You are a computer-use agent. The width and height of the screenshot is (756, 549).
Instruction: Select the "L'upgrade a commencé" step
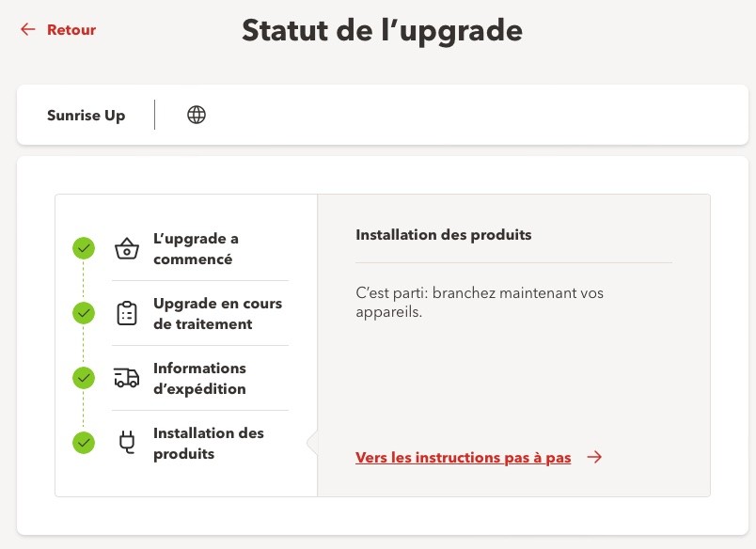[x=196, y=249]
